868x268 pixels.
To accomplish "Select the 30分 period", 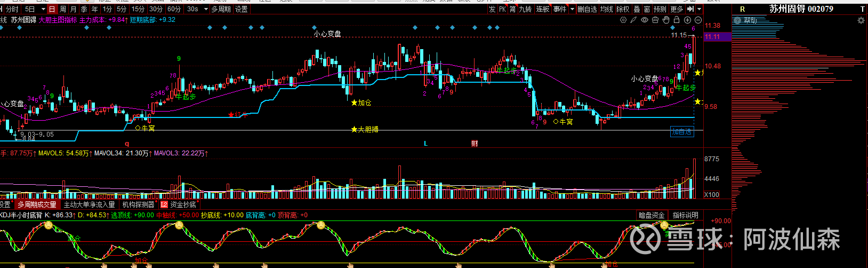I will [156, 9].
